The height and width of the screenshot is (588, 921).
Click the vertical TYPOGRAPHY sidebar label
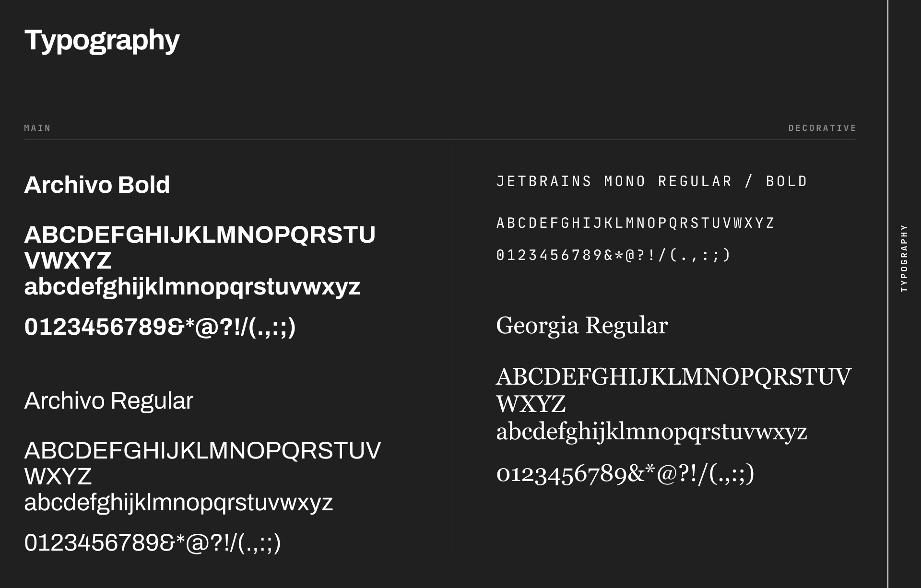pos(904,258)
